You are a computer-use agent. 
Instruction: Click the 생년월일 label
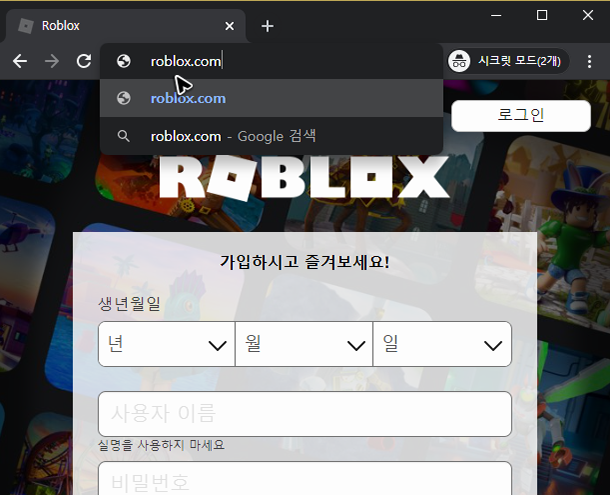point(129,304)
